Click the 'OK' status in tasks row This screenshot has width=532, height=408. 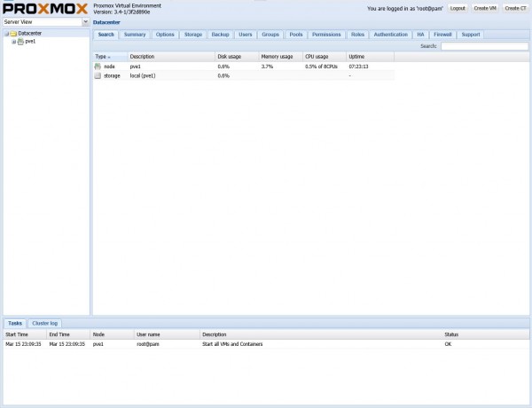(448, 344)
